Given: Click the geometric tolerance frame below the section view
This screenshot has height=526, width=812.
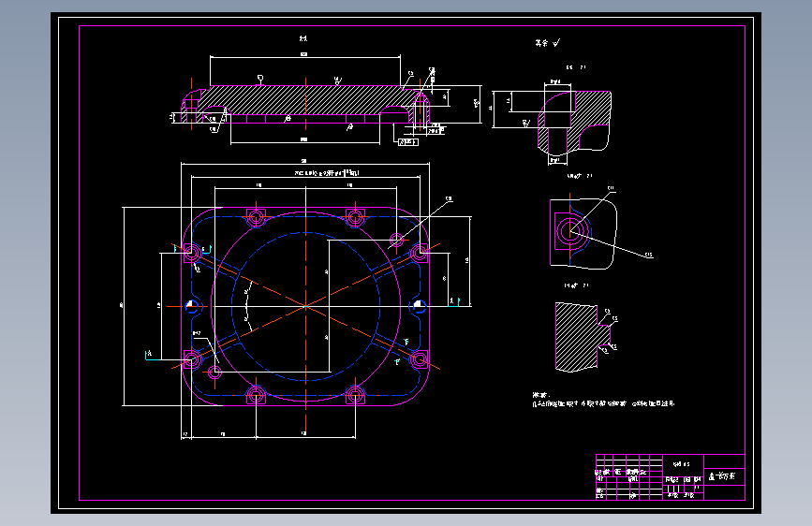Looking at the screenshot, I should tap(408, 142).
